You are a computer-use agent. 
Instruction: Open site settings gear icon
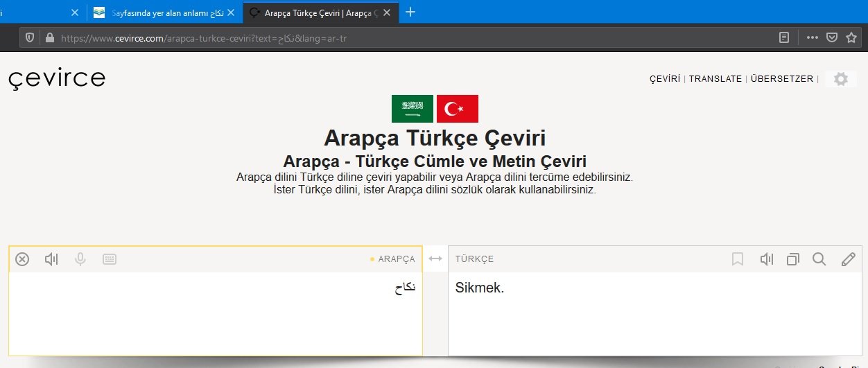tap(841, 79)
